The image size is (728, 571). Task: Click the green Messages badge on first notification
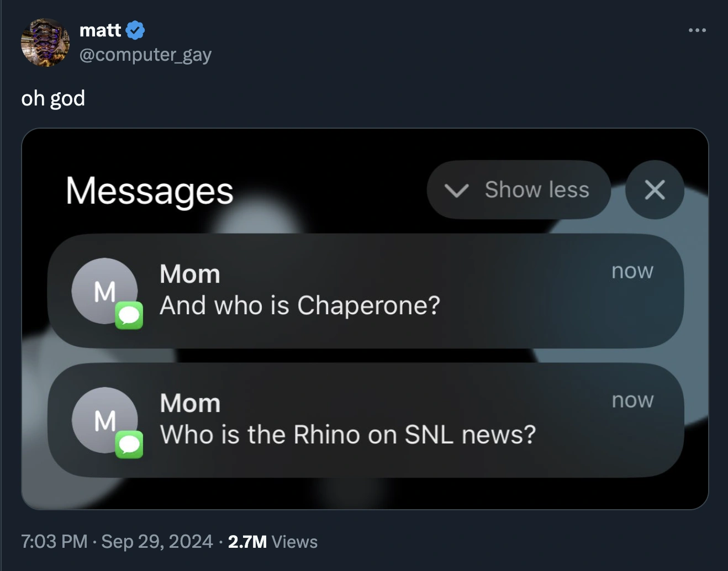click(129, 315)
